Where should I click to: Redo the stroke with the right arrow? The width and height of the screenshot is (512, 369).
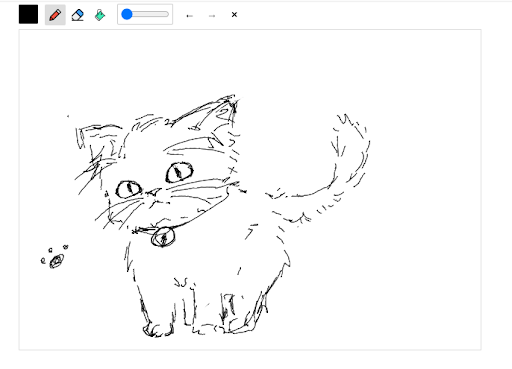click(212, 15)
